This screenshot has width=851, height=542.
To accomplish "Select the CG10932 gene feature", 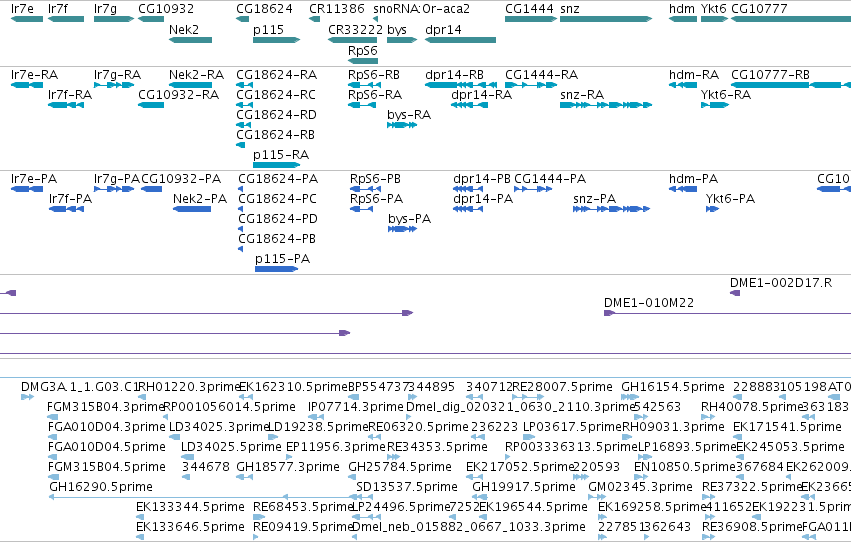I will click(151, 19).
